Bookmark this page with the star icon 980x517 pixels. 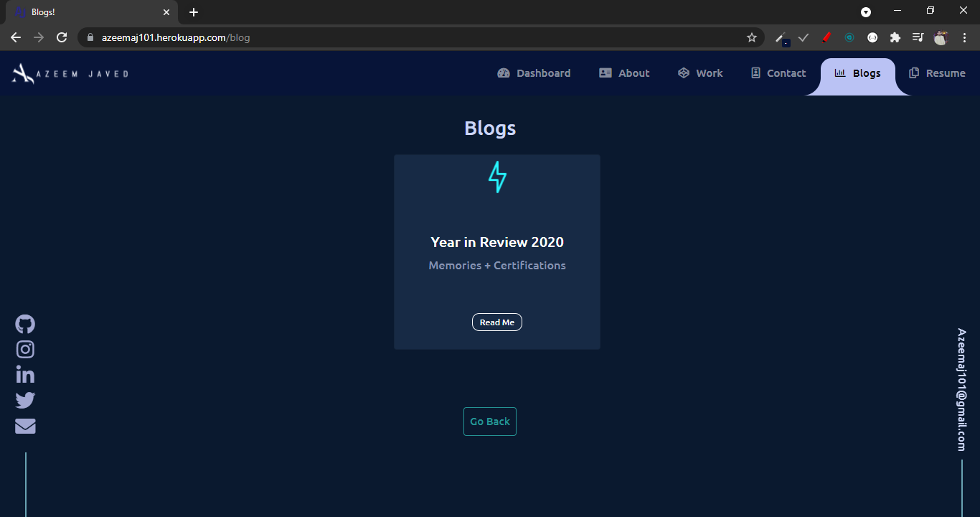point(752,37)
